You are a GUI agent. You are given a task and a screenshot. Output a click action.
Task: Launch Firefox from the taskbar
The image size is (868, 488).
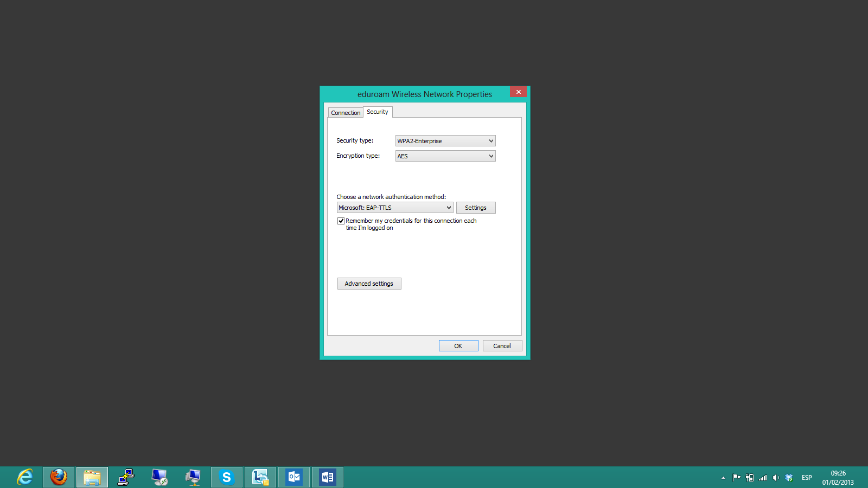[x=59, y=477]
